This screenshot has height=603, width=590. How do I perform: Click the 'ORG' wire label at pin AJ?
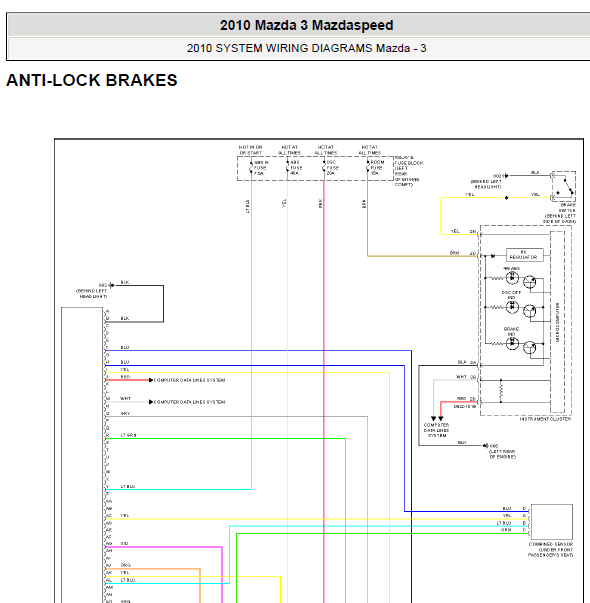(125, 565)
